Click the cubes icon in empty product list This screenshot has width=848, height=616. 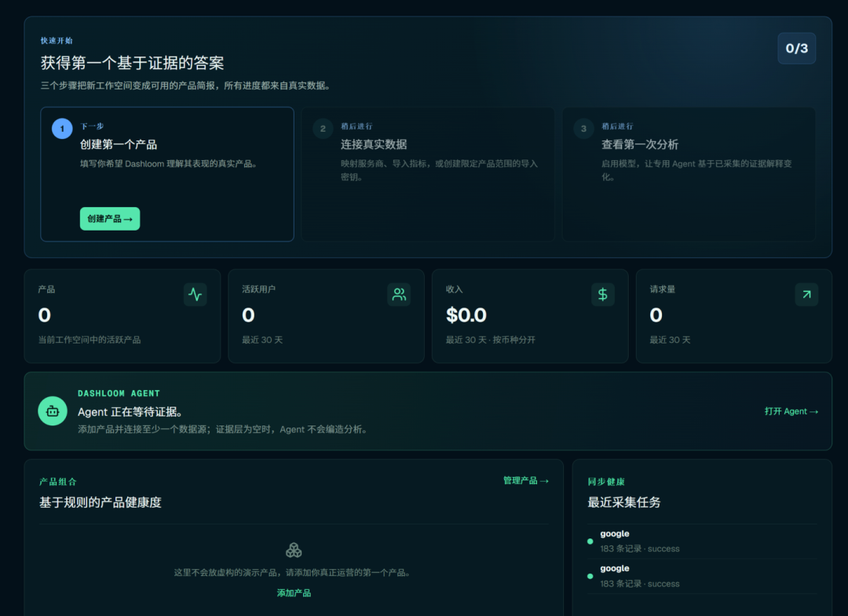(294, 551)
